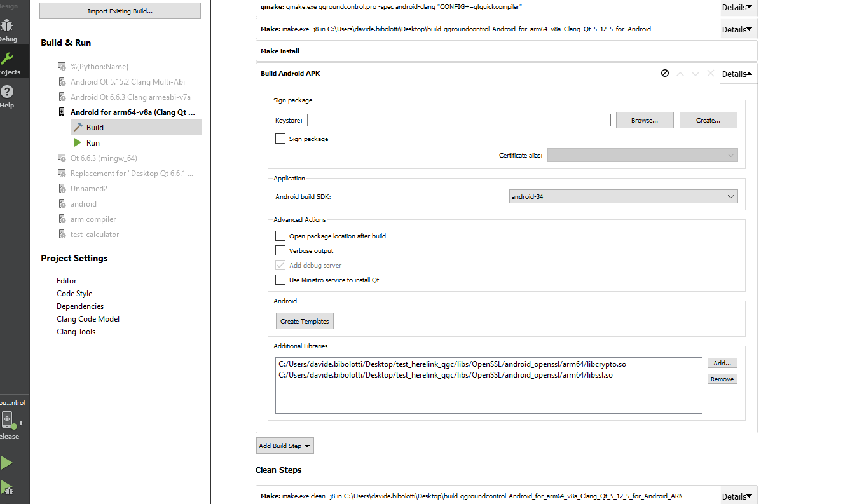Click the Create Templates button
Screen dimensions: 843x504
tap(305, 322)
